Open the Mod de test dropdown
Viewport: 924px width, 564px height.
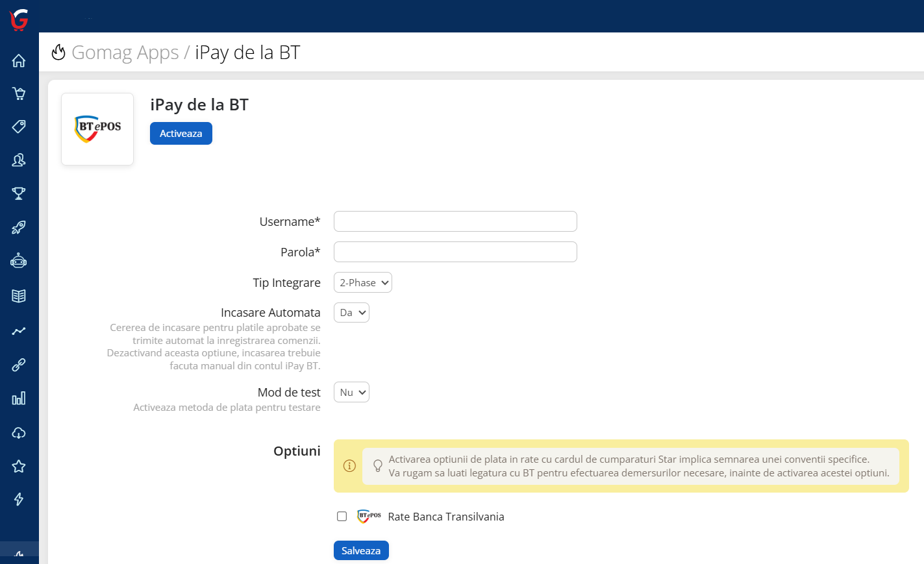click(x=351, y=393)
